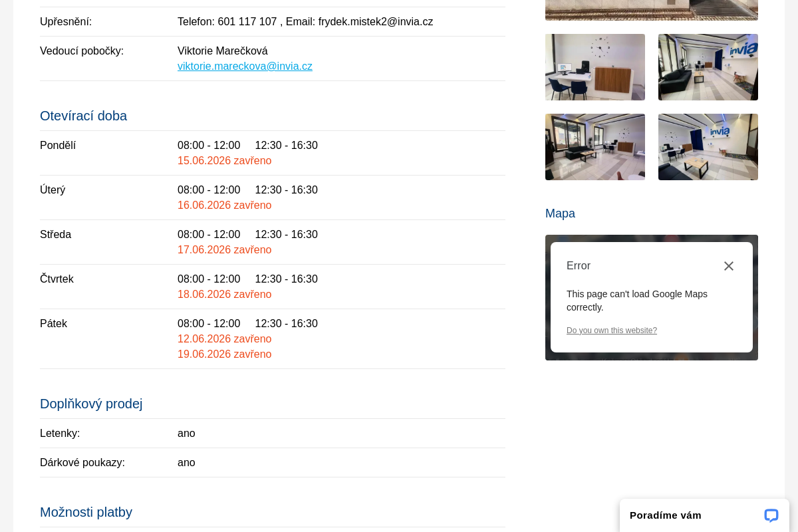Screen dimensions: 798x532
Task: Select Pondělí hours '08:00 - 12:00'
Action: coord(209,146)
